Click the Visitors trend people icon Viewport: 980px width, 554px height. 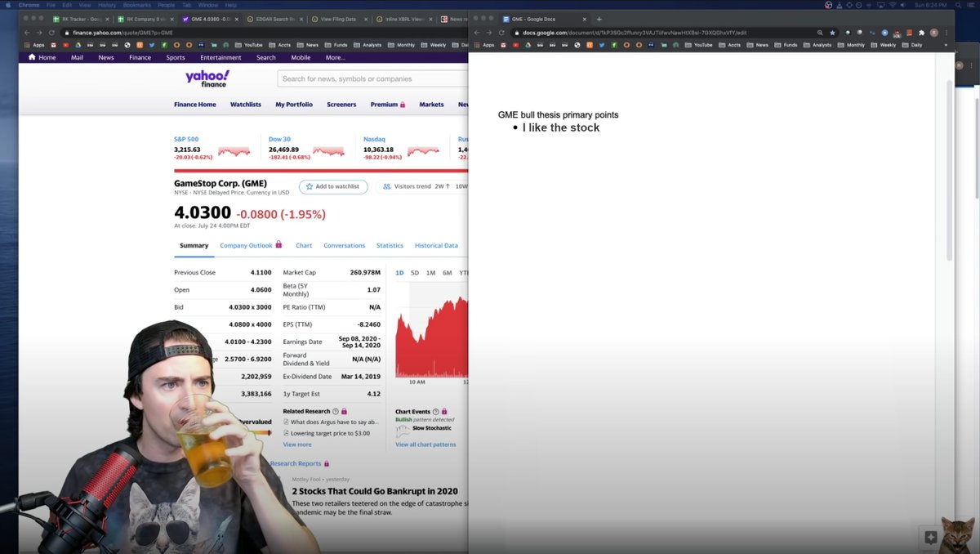(x=386, y=186)
